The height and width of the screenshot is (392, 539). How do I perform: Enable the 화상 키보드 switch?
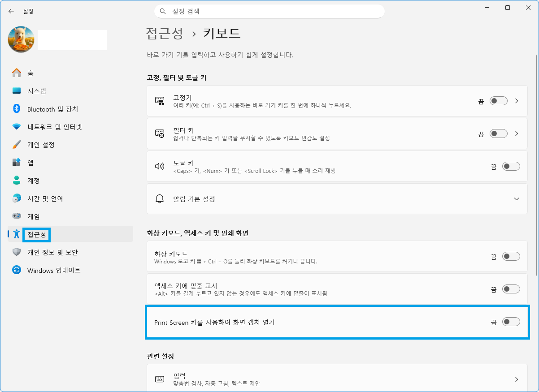click(511, 256)
